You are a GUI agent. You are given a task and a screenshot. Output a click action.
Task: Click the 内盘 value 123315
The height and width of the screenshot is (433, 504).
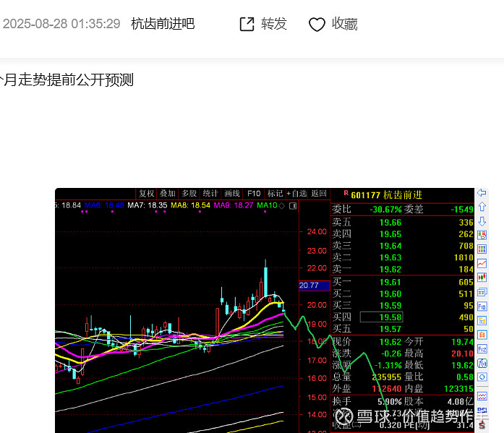(458, 389)
